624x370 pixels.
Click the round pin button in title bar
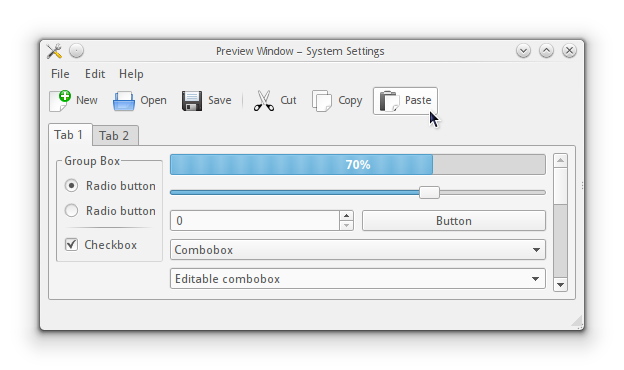coord(76,51)
